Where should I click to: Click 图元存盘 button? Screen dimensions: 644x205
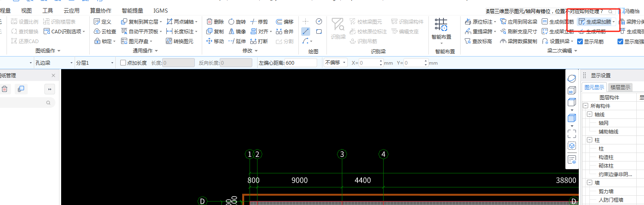tap(137, 41)
